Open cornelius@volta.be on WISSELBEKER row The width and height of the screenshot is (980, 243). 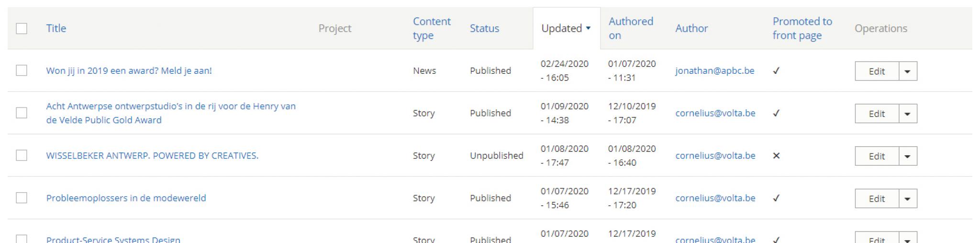(x=715, y=156)
